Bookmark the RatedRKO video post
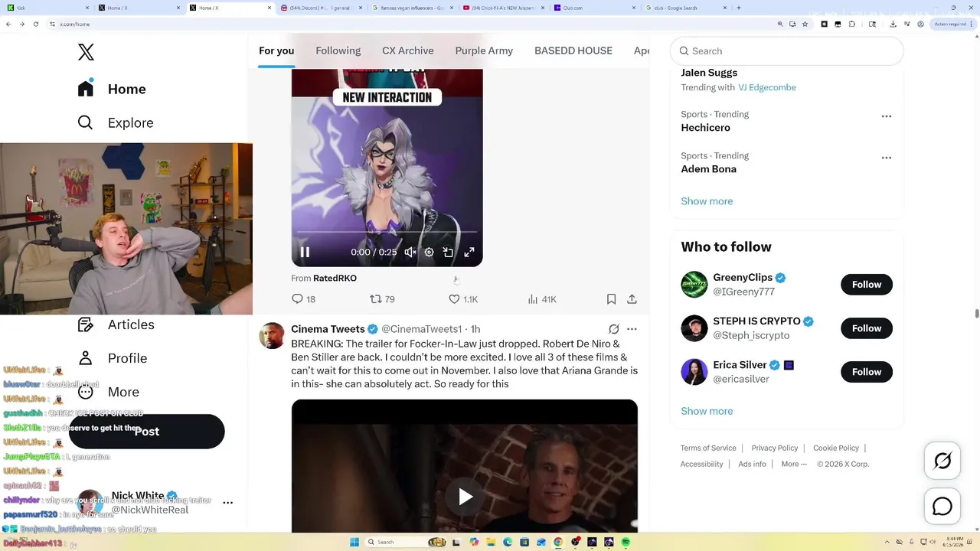 click(611, 299)
